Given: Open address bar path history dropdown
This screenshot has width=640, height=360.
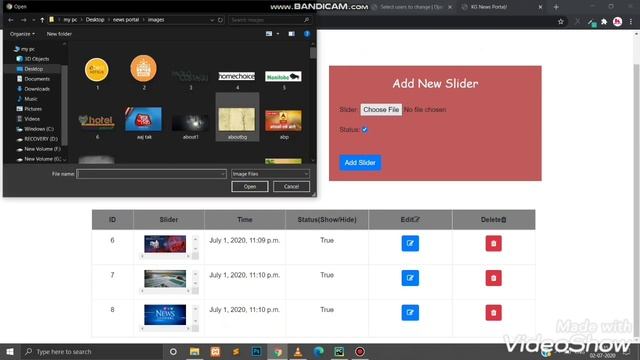Looking at the screenshot, I should (212, 20).
